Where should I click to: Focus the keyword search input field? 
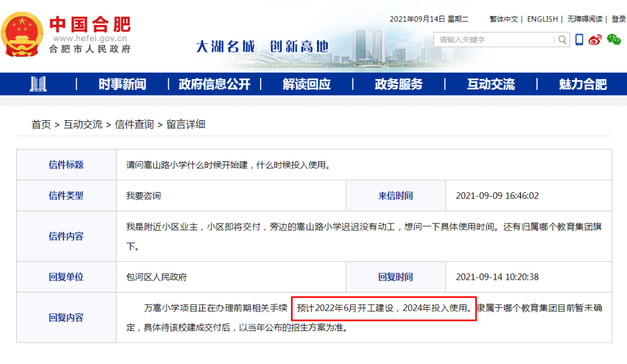tap(494, 39)
